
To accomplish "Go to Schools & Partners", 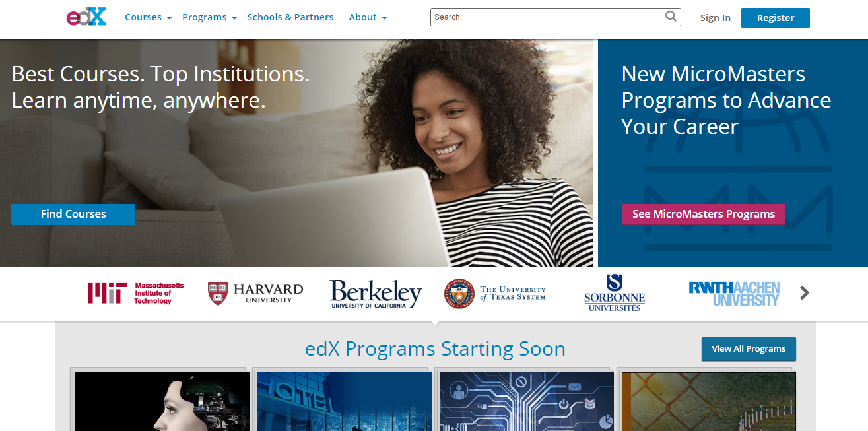I will (x=290, y=17).
